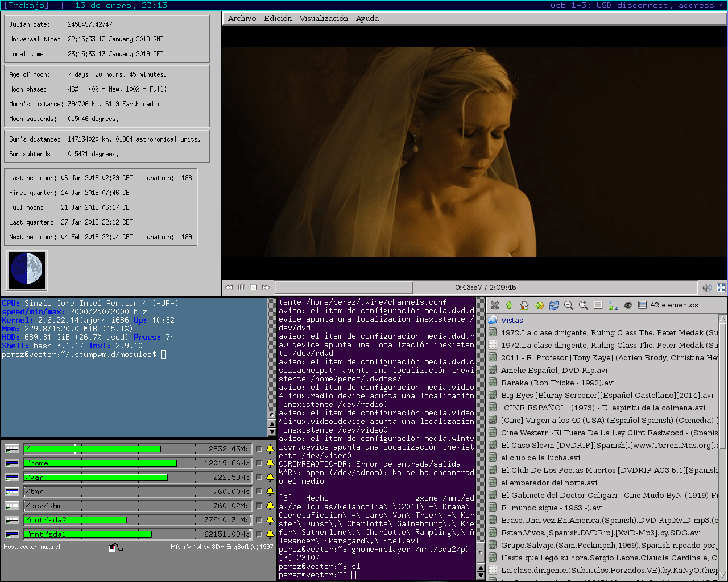Image resolution: width=728 pixels, height=582 pixels.
Task: Click the details icon for /tmp
Action: point(12,492)
